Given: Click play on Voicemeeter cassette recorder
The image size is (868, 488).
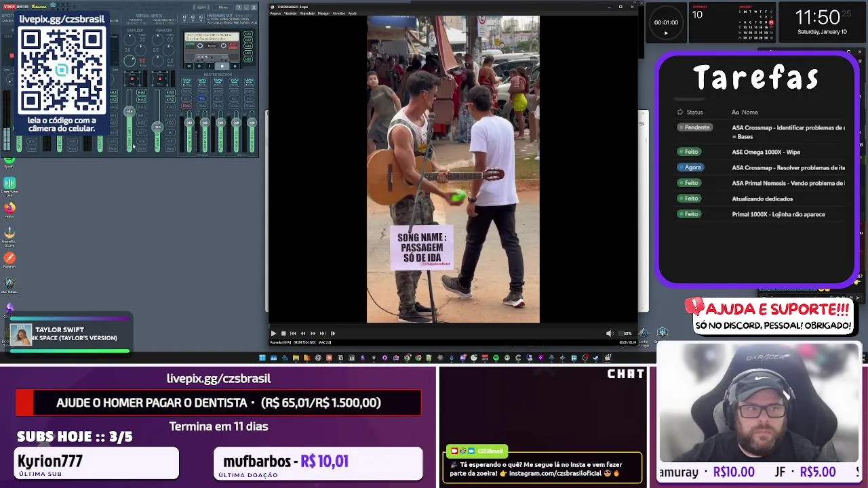Looking at the screenshot, I should coord(210,66).
